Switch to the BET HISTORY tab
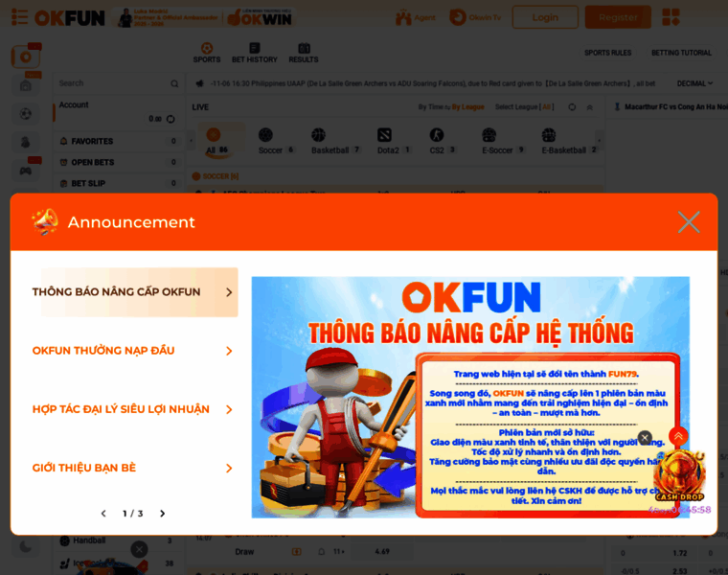728x575 pixels. (x=255, y=53)
